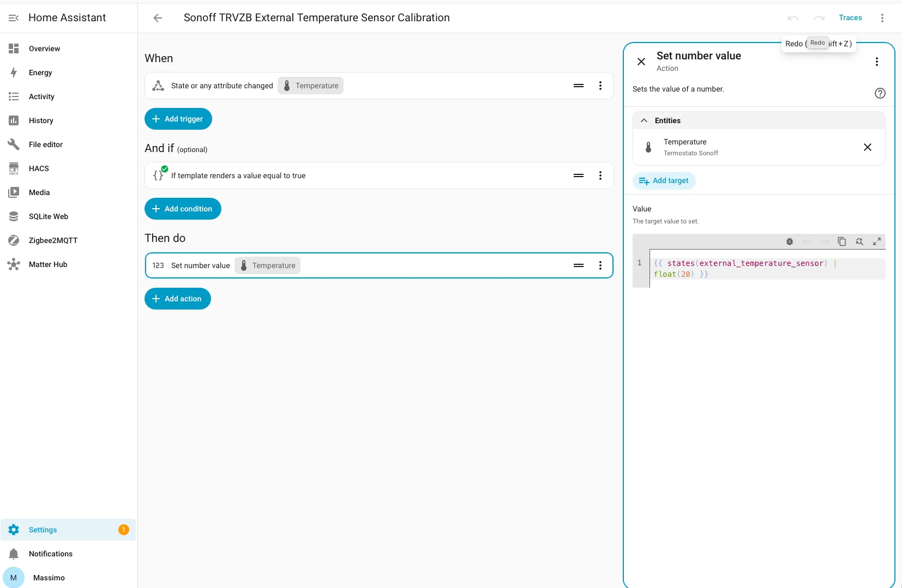Go back using the arrow icon
The image size is (902, 588).
pos(158,18)
